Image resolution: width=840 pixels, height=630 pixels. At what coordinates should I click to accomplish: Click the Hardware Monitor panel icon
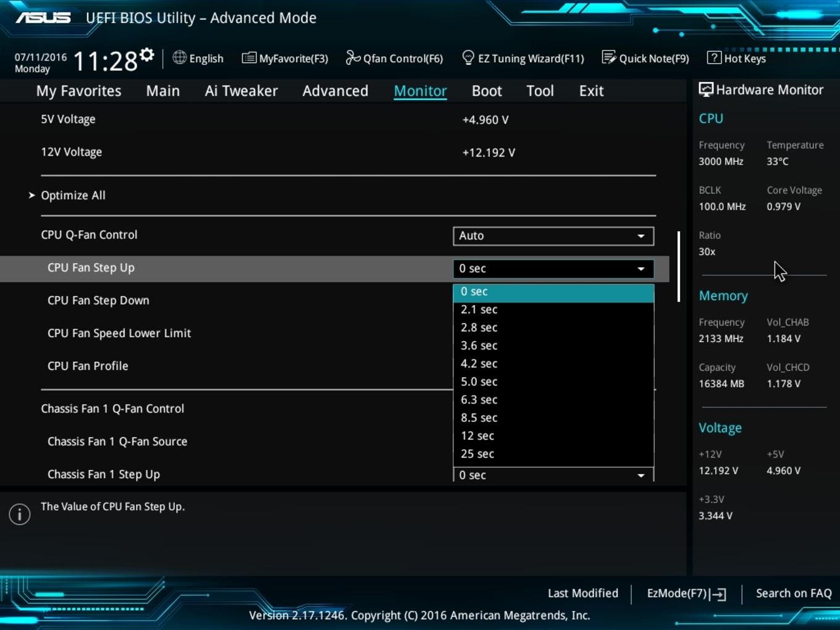pyautogui.click(x=705, y=90)
